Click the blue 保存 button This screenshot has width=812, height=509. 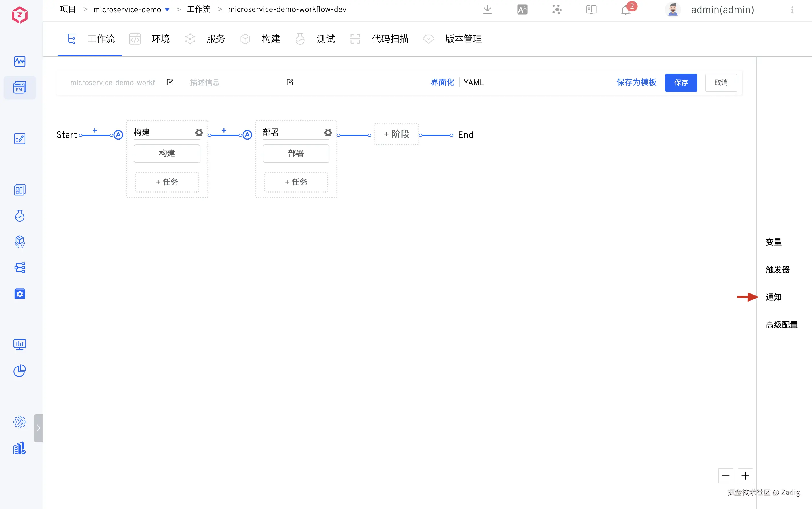click(681, 83)
